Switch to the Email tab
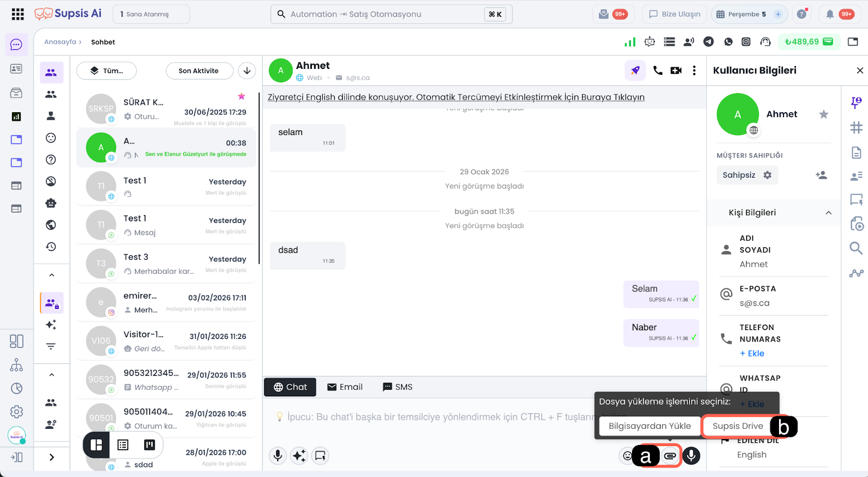The height and width of the screenshot is (477, 868). click(x=345, y=387)
